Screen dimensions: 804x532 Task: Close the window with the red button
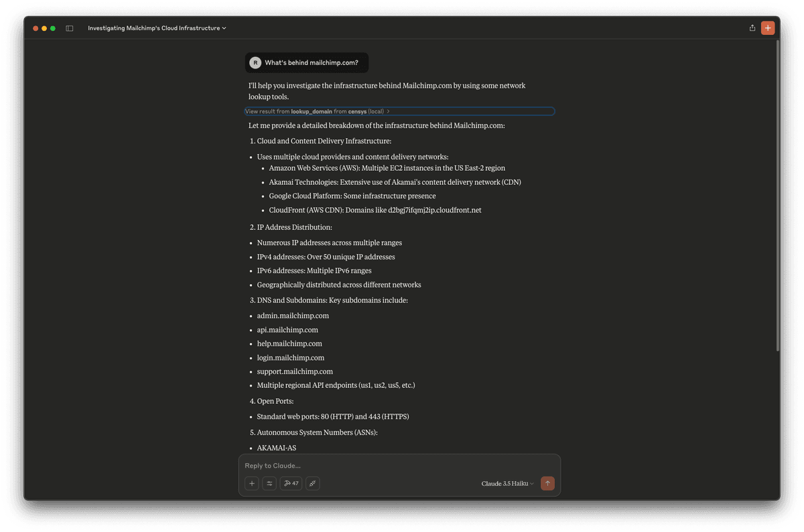coord(36,28)
